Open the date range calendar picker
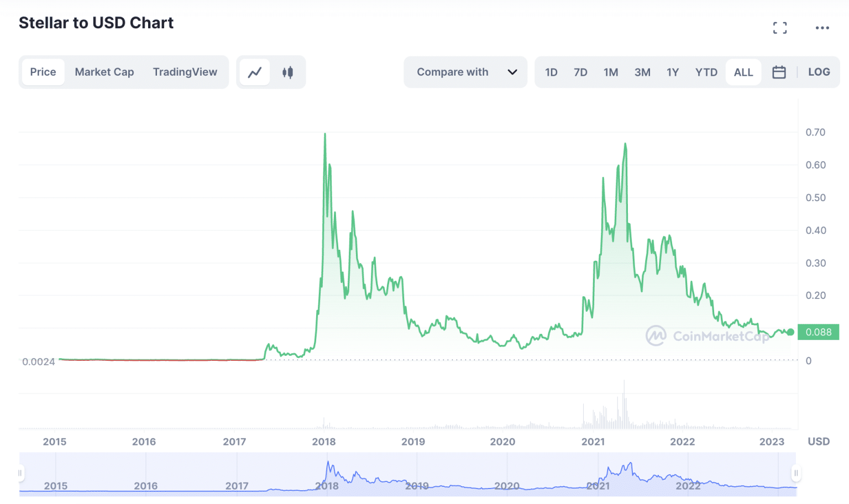Viewport: 849px width, 504px height. tap(779, 72)
